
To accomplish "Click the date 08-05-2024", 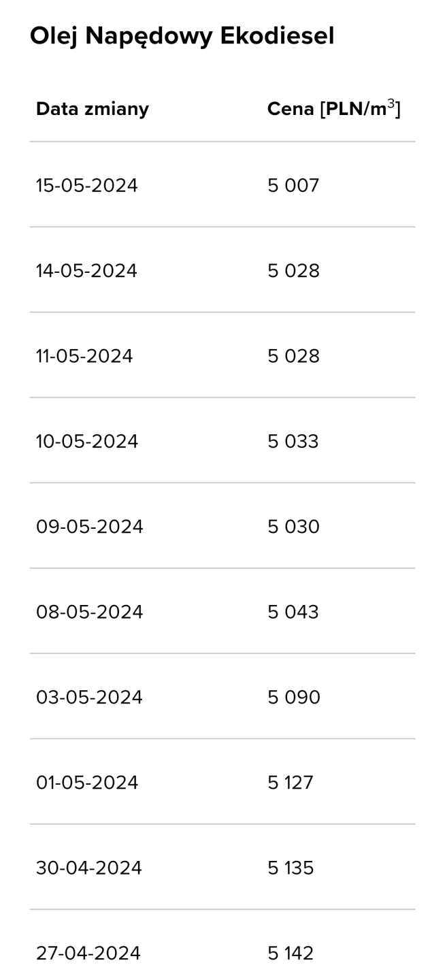I will click(90, 612).
